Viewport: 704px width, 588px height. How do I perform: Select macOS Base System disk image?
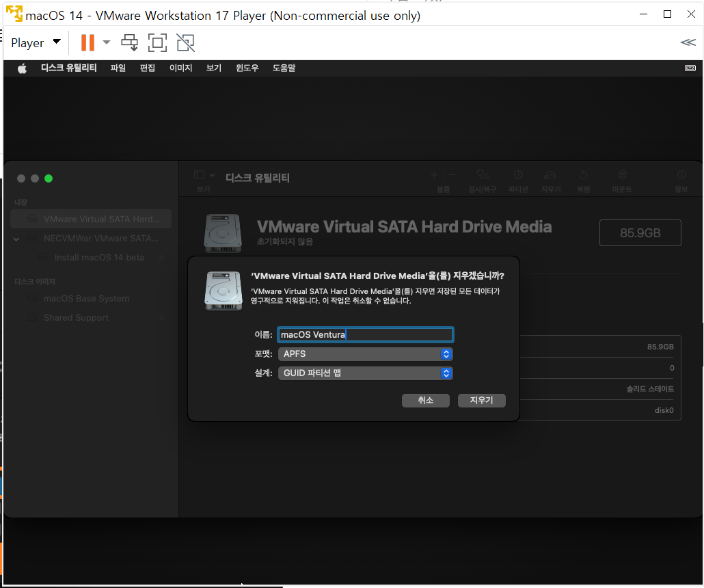pos(86,299)
